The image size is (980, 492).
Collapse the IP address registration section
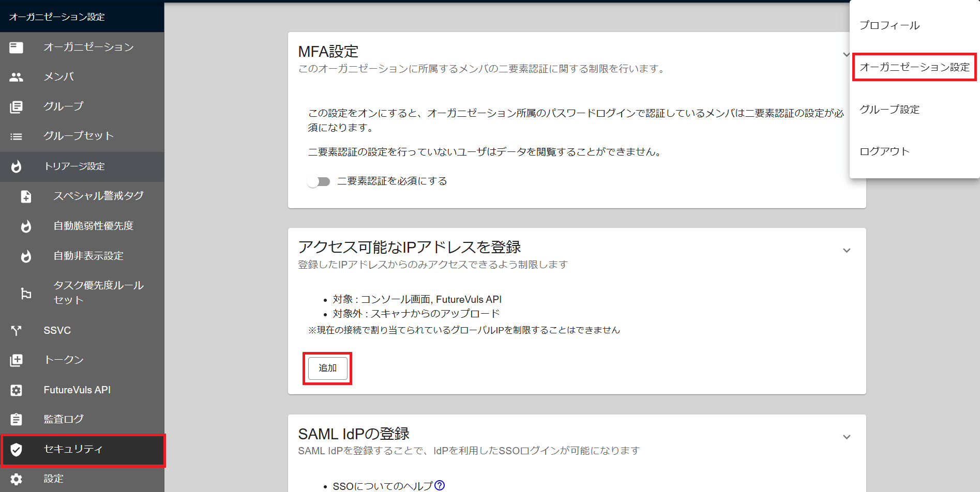pyautogui.click(x=847, y=251)
